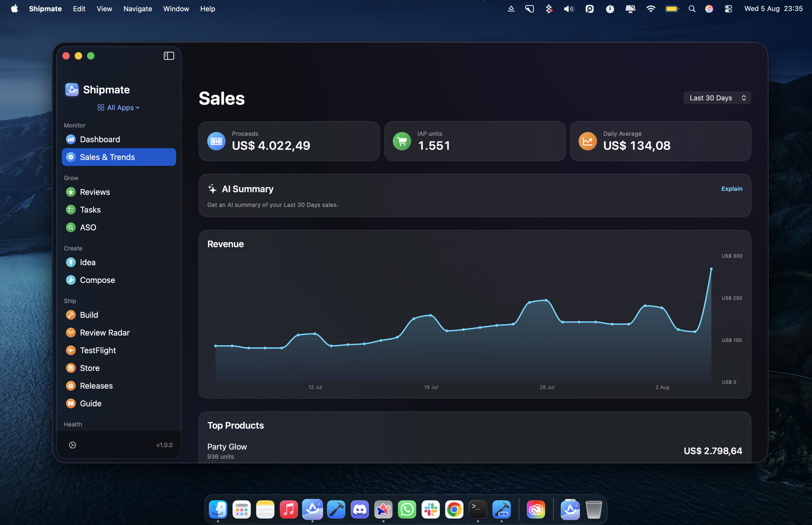Image resolution: width=812 pixels, height=525 pixels.
Task: Click the Proceeds money icon
Action: coord(216,141)
